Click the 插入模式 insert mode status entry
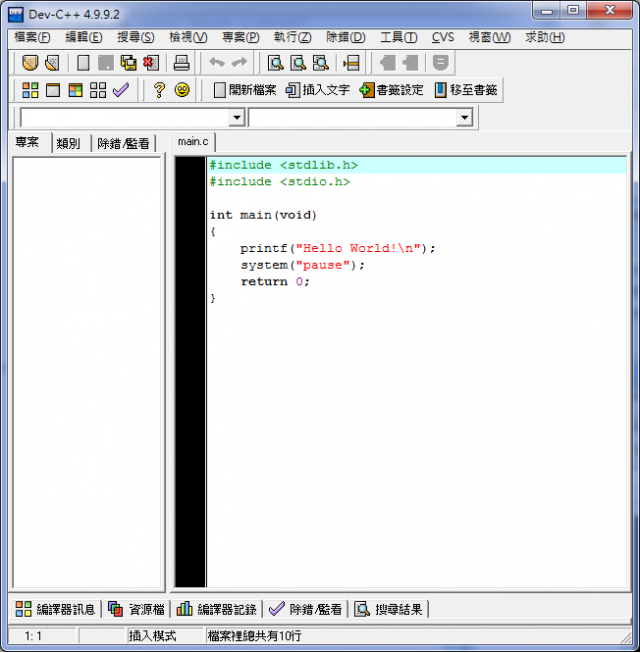 pyautogui.click(x=152, y=636)
